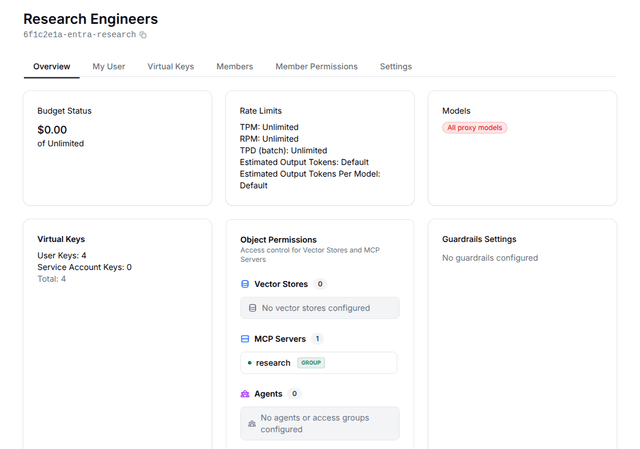Click the team ID text 6f1c2e1a-entra-research
The width and height of the screenshot is (640, 449).
80,35
